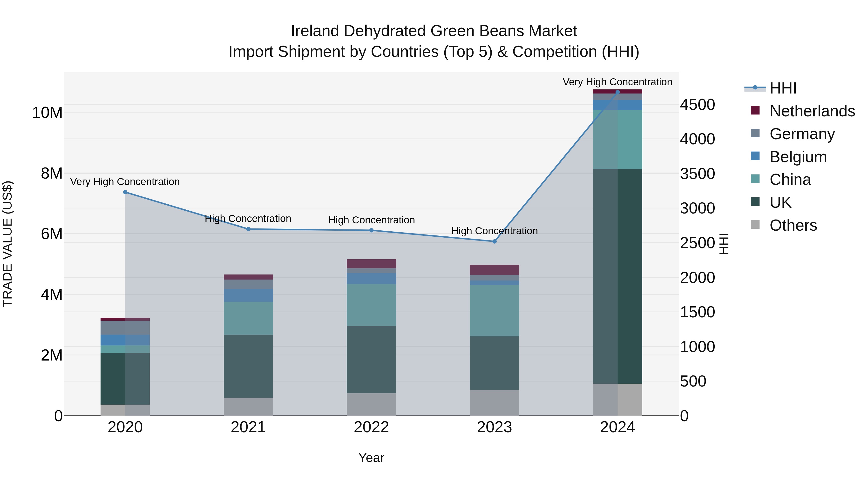Image resolution: width=868 pixels, height=488 pixels.
Task: Click the 1000 HHI axis tick
Action: (697, 347)
